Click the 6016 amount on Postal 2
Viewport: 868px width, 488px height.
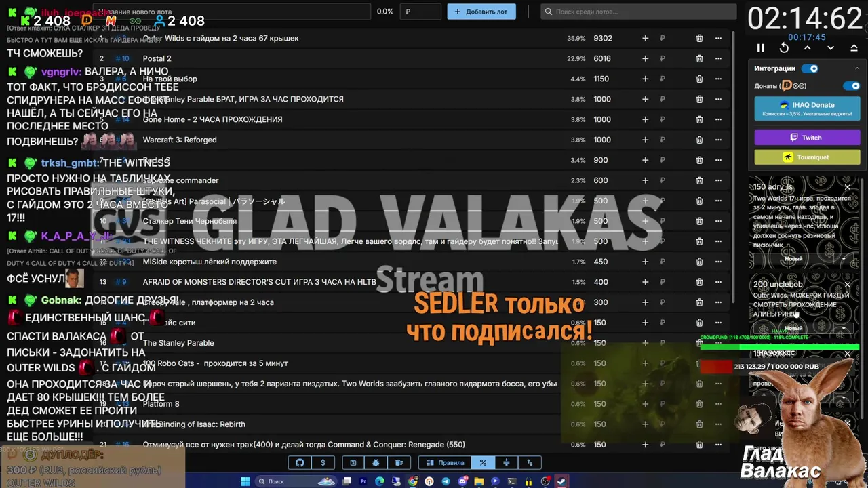coord(602,59)
